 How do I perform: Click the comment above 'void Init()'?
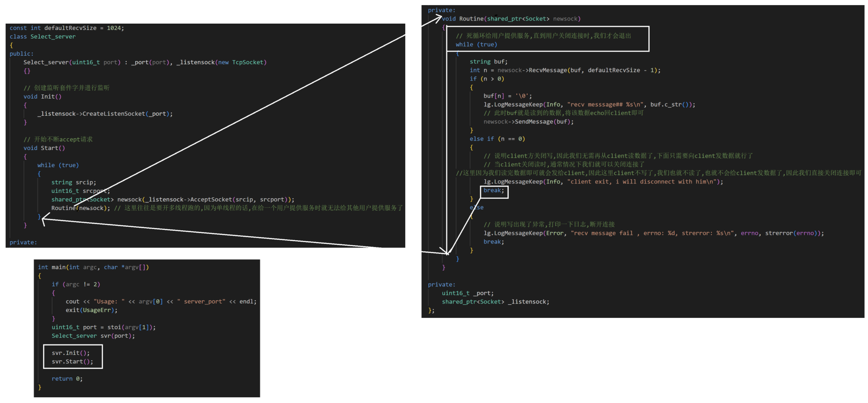pyautogui.click(x=66, y=88)
